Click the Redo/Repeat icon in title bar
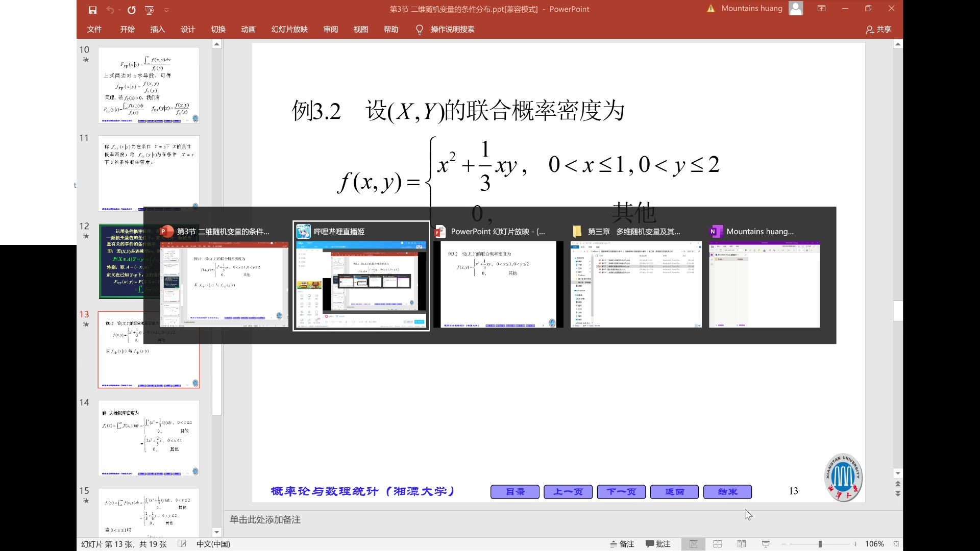 pos(132,10)
